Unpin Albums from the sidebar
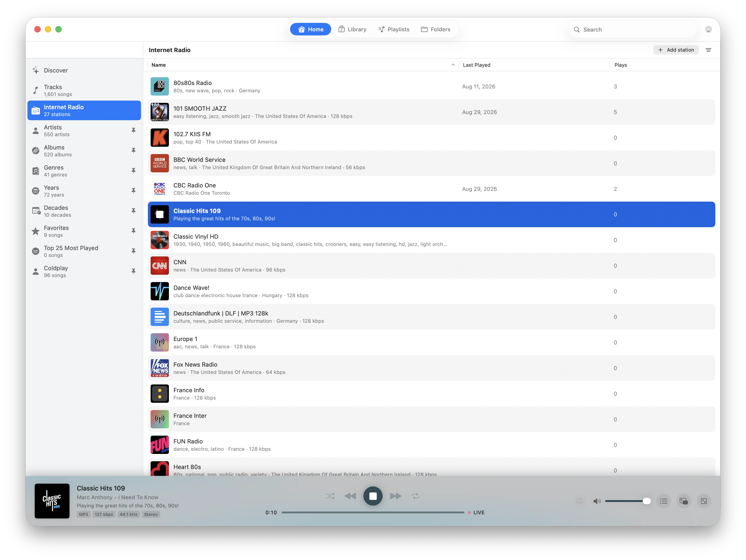Image resolution: width=746 pixels, height=560 pixels. [x=133, y=151]
